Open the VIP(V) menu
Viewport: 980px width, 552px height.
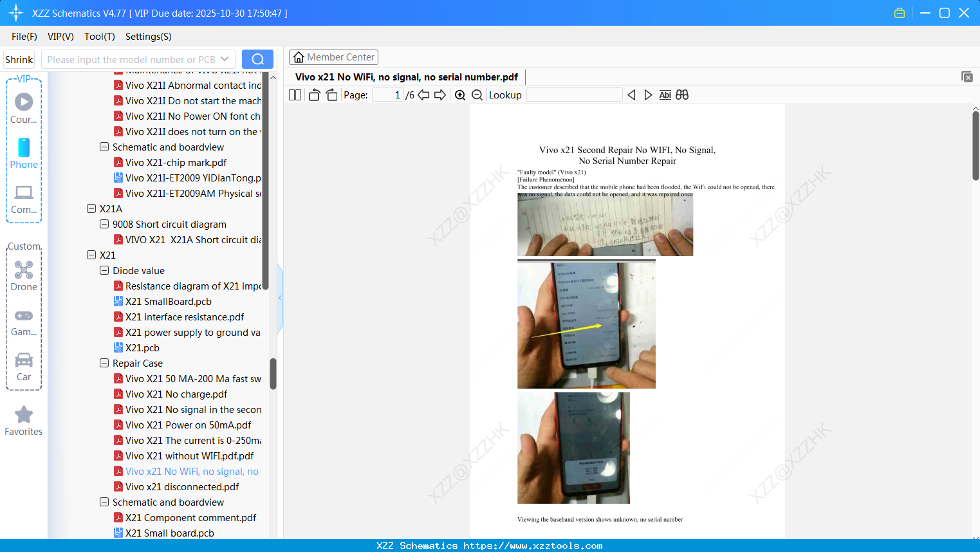tap(60, 37)
